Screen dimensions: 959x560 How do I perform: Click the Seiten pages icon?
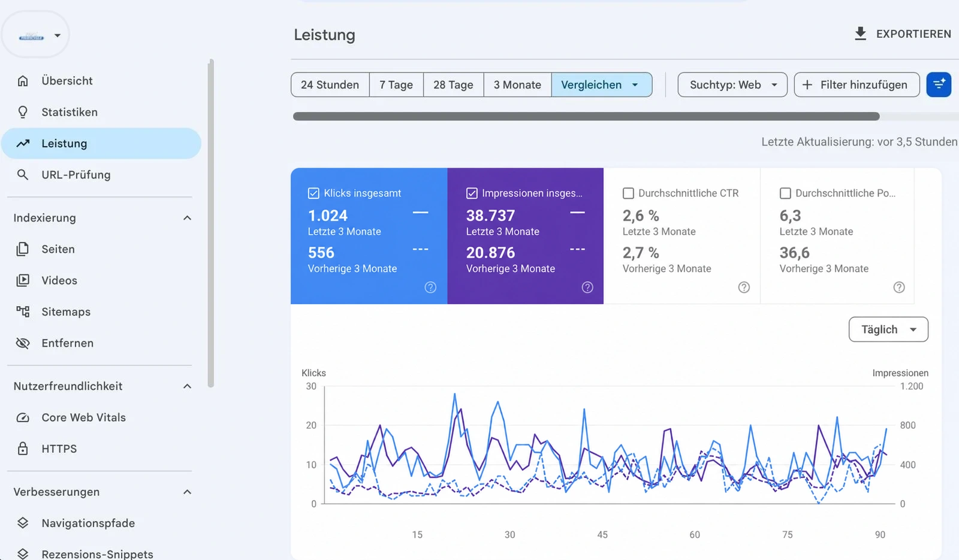coord(23,249)
